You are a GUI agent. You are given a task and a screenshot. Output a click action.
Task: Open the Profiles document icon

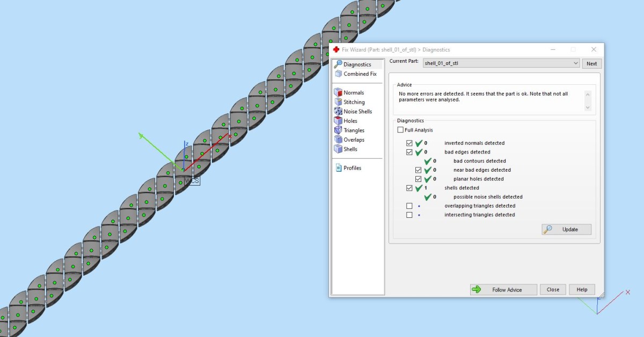[338, 168]
